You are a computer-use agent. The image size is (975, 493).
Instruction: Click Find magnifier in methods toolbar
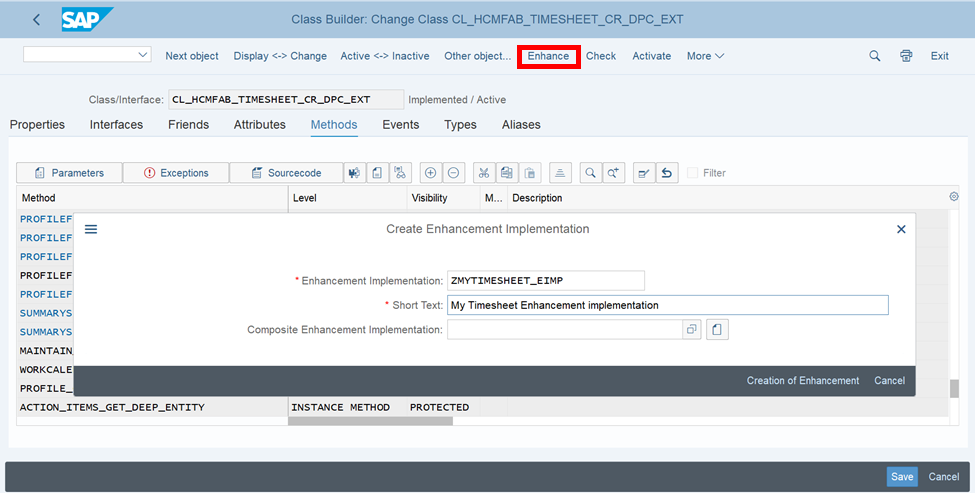[x=590, y=173]
